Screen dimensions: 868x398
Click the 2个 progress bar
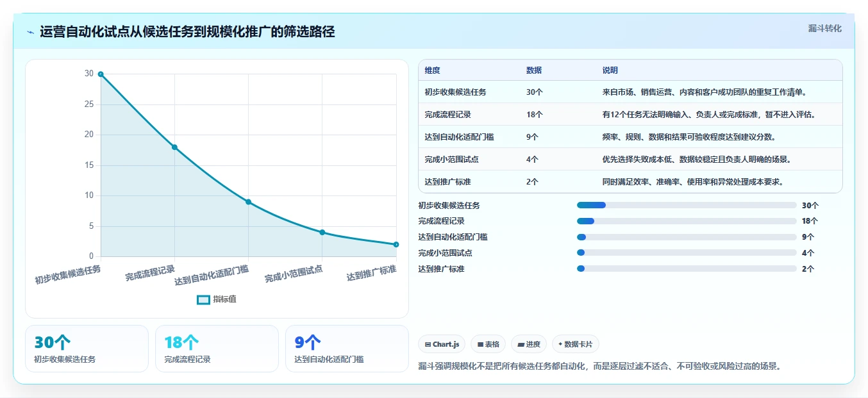[687, 269]
